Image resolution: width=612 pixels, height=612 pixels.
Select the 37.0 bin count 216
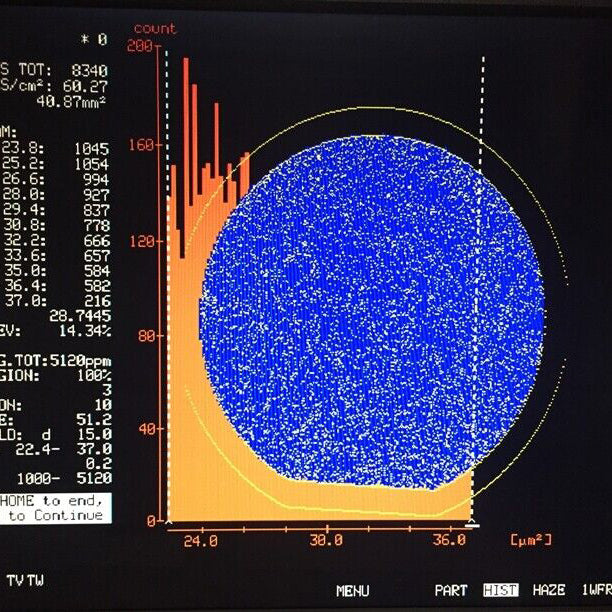[98, 301]
